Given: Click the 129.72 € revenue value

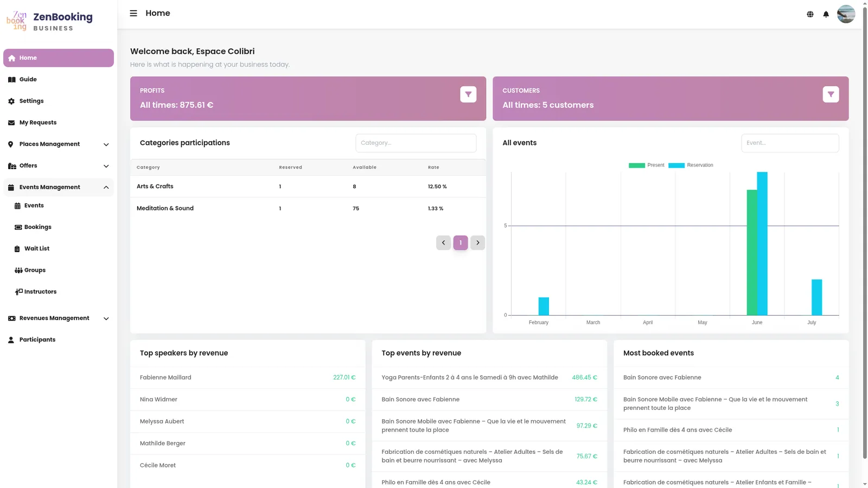Looking at the screenshot, I should pos(586,400).
